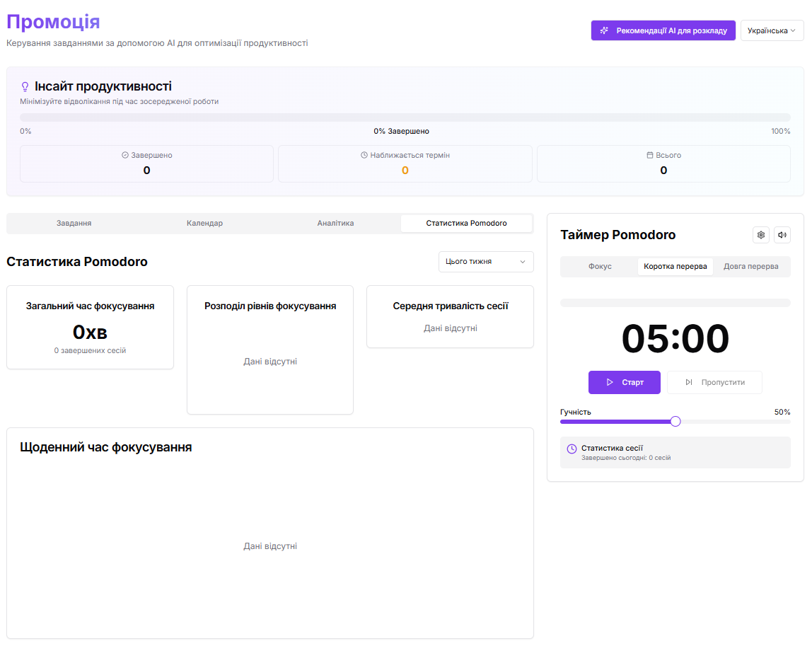Select the Коротка перерва timer mode
The width and height of the screenshot is (812, 646).
675,267
